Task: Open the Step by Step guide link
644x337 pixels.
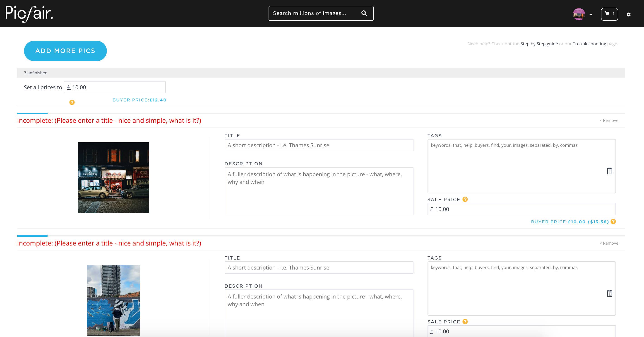Action: coord(539,44)
